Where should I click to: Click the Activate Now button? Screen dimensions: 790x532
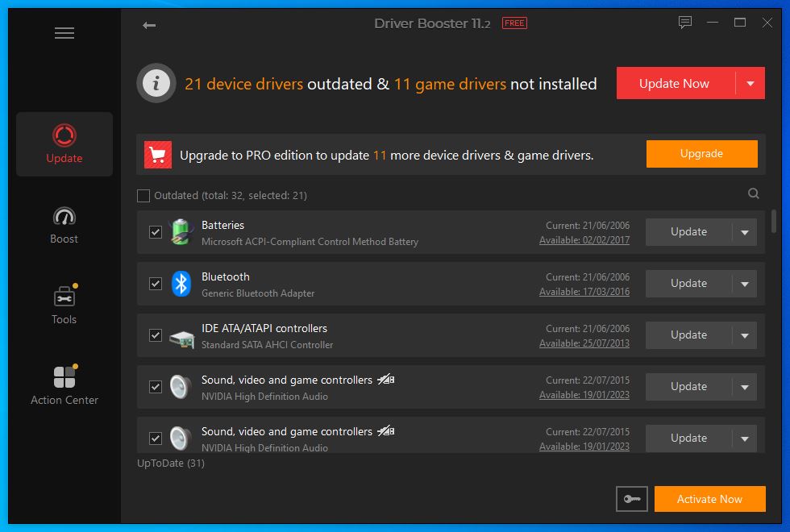point(710,499)
